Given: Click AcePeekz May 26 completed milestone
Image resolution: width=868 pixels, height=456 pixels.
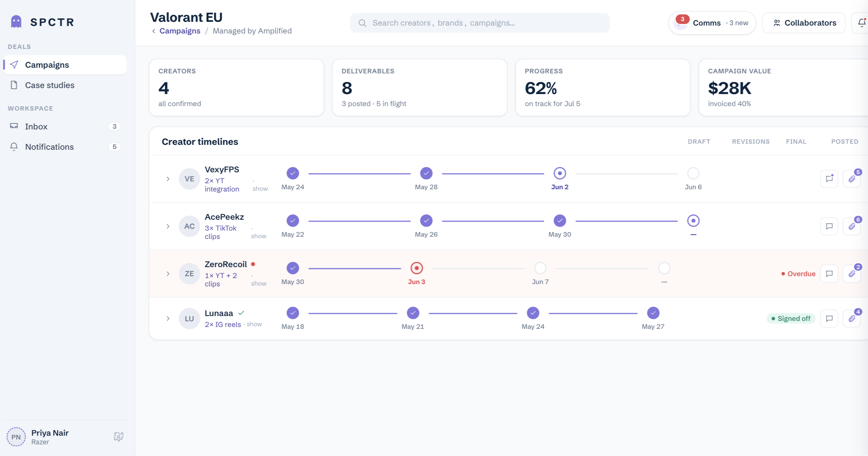Looking at the screenshot, I should point(426,220).
